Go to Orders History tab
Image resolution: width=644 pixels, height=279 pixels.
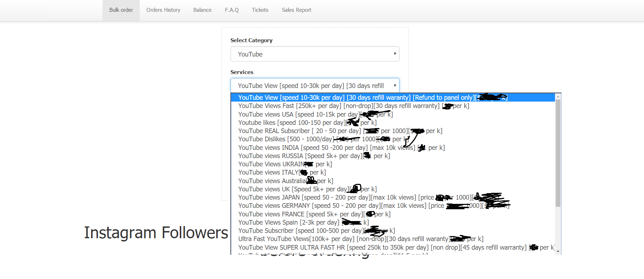point(163,10)
